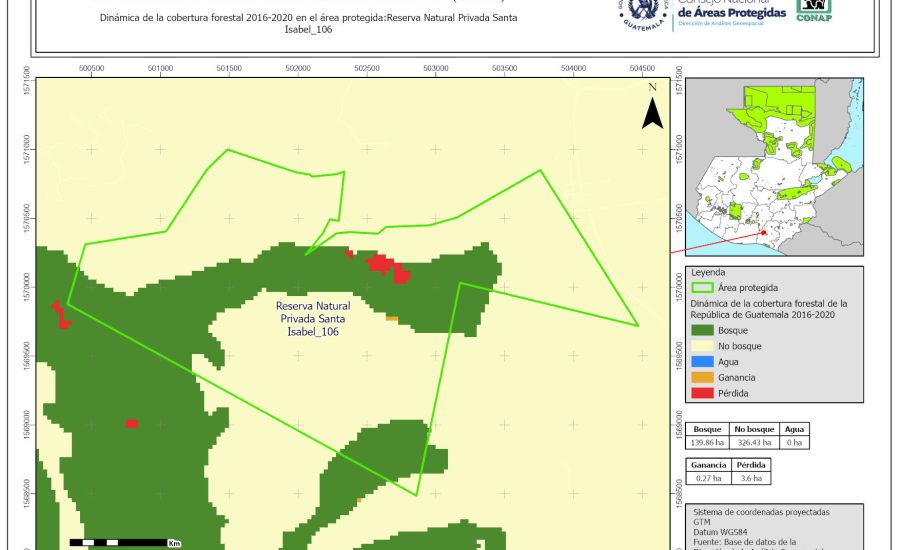The image size is (900, 550).
Task: Click the 3.6 ha Pérdida table cell
Action: pos(751,478)
